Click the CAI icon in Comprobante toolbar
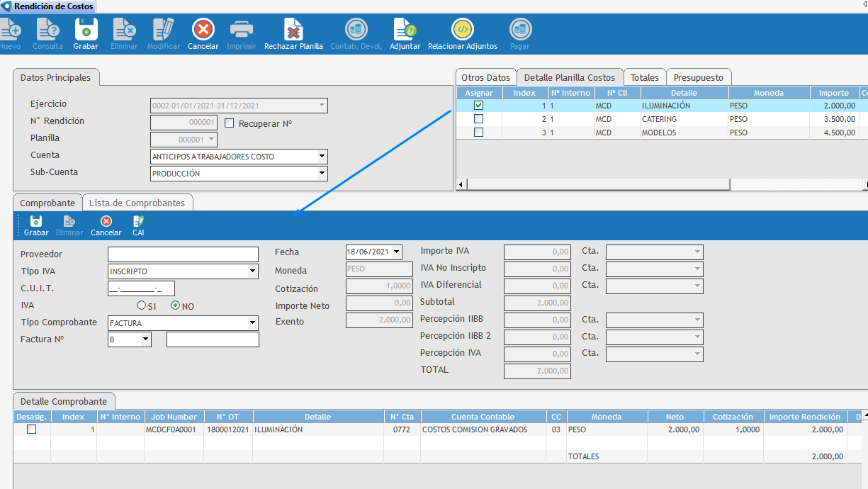 tap(138, 222)
